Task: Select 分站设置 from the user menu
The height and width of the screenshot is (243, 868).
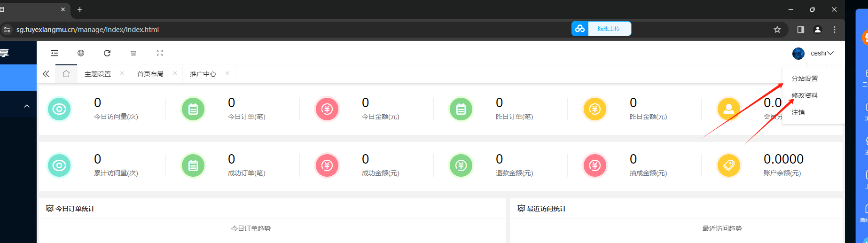Action: pyautogui.click(x=805, y=78)
